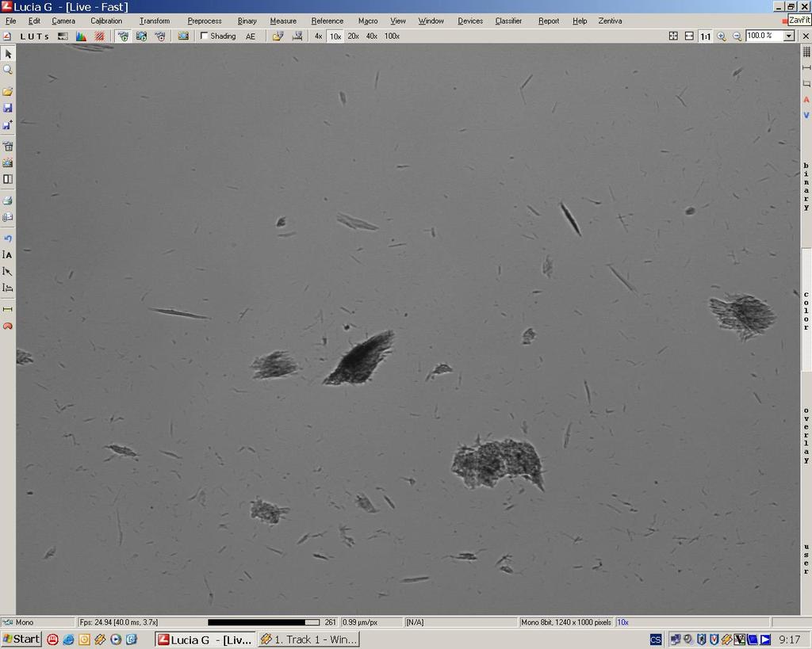Open the Calibration menu
Viewport: 812px width, 649px height.
(106, 21)
